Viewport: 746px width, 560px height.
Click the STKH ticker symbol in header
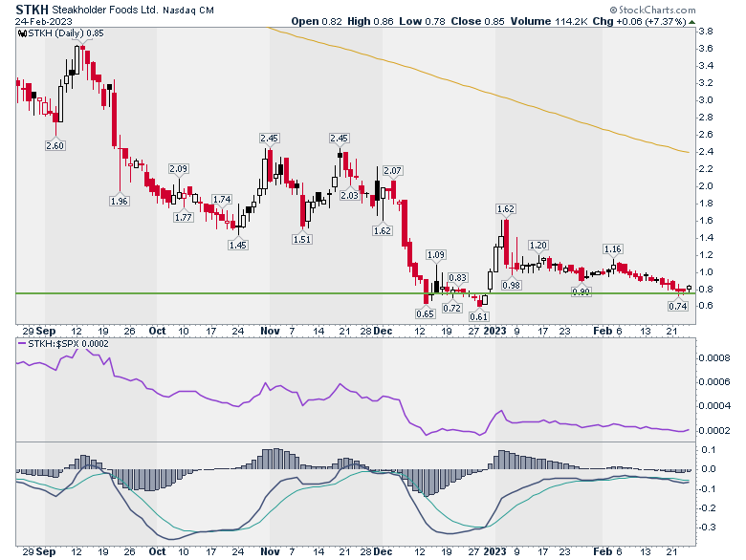click(32, 10)
